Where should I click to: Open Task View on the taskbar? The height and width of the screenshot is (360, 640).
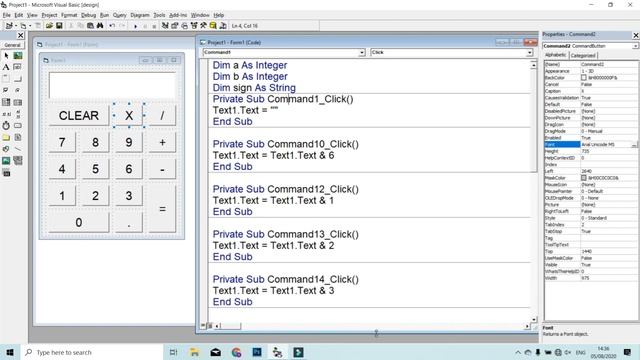point(173,352)
